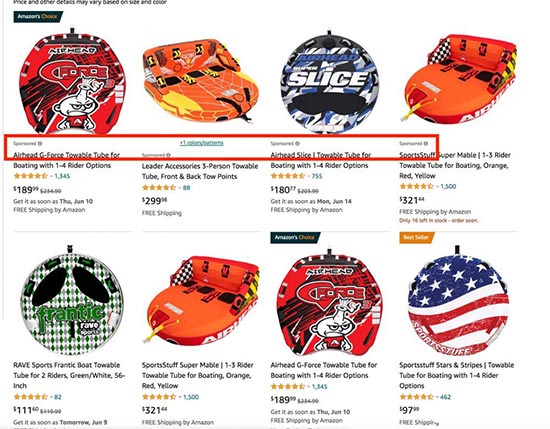Open the +1 colors/patterns link
Image resolution: width=550 pixels, height=429 pixels.
(202, 143)
